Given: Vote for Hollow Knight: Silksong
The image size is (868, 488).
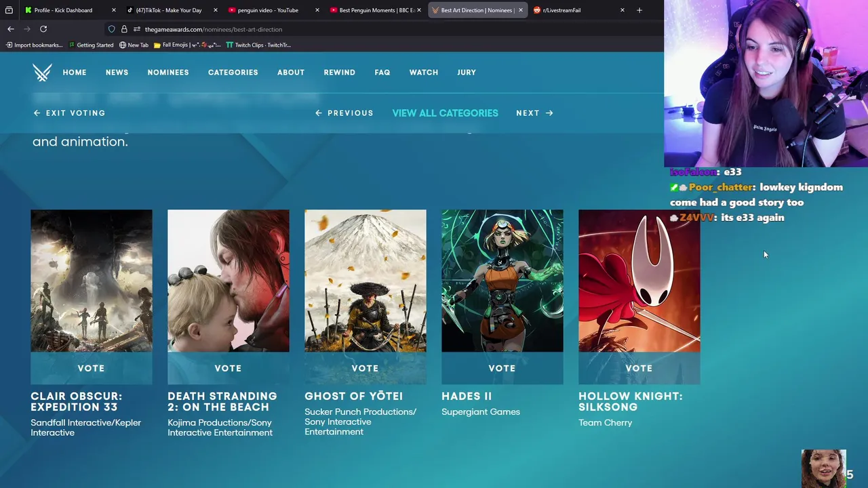Looking at the screenshot, I should pos(639,368).
